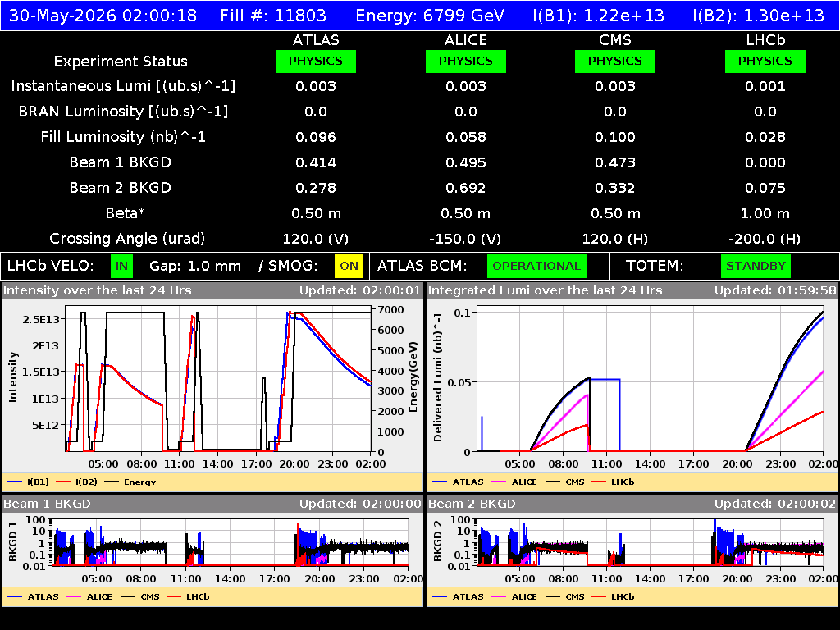Click the CMS PHYSICS status indicator
The image size is (840, 630).
click(615, 61)
